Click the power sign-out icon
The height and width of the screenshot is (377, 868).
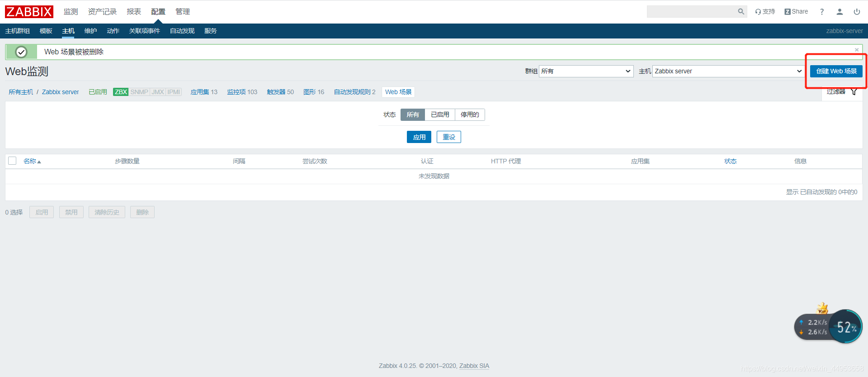tap(857, 12)
